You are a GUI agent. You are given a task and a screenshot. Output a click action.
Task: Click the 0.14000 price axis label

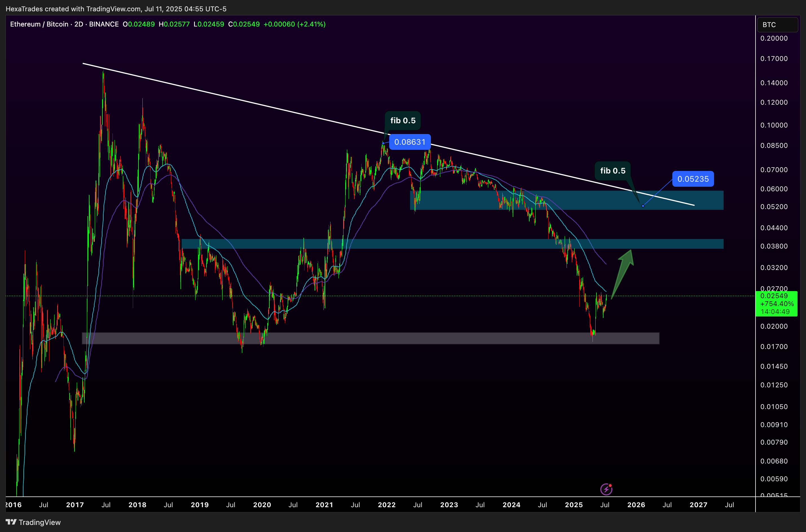[x=774, y=83]
